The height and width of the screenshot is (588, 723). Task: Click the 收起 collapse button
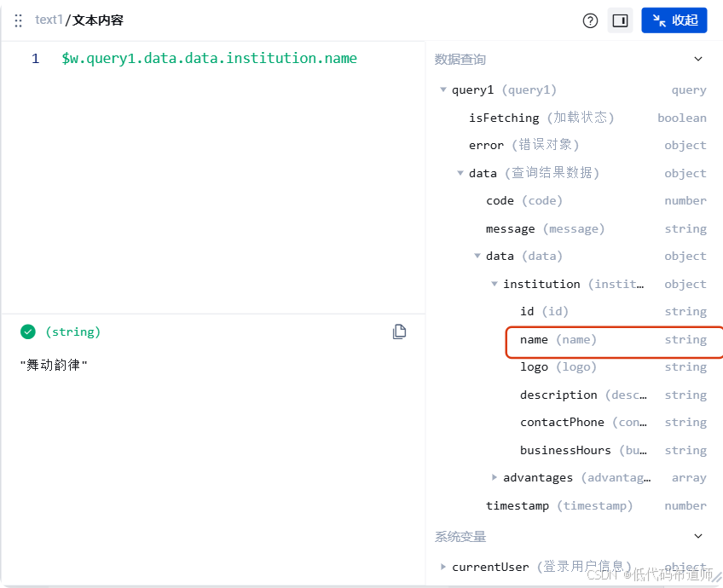pos(674,20)
